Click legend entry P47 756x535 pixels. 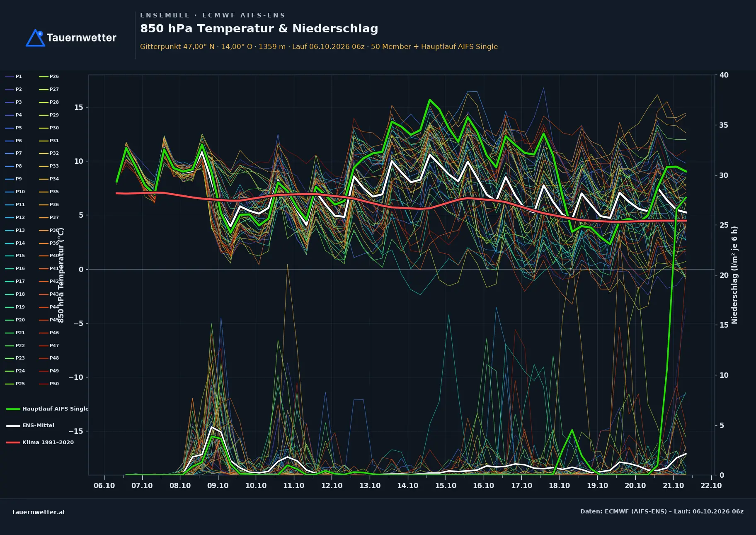pyautogui.click(x=49, y=346)
